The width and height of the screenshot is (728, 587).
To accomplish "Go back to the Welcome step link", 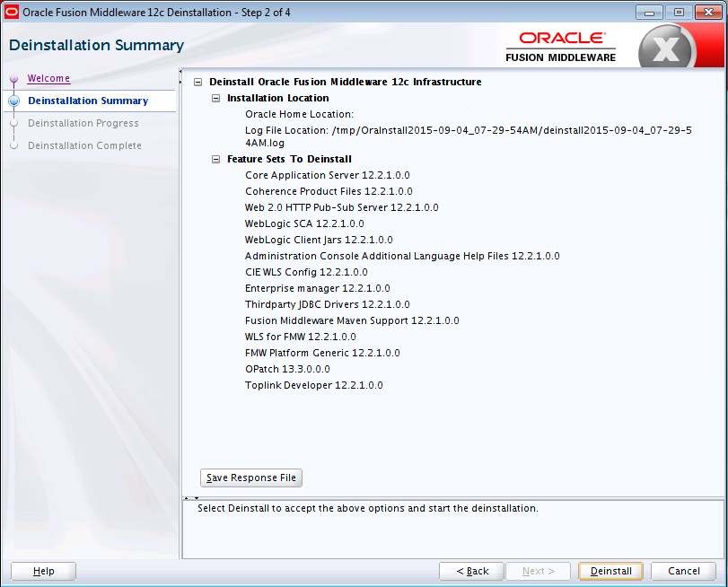I will pos(48,78).
